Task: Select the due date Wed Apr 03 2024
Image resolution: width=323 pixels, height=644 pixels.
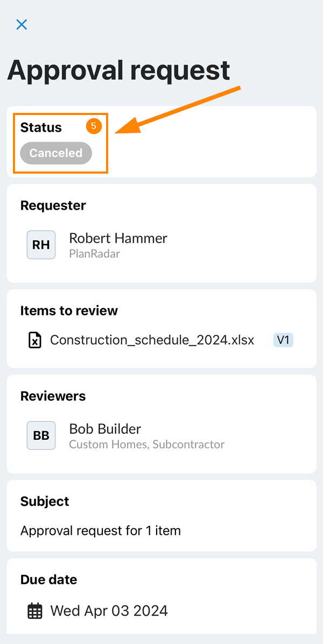Action: (x=109, y=611)
